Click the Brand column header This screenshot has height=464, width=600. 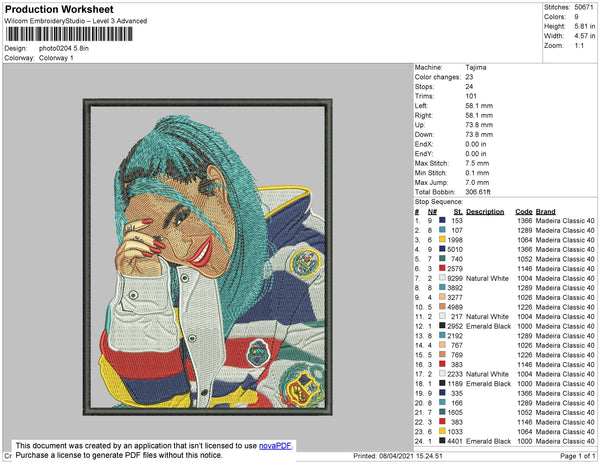[545, 211]
